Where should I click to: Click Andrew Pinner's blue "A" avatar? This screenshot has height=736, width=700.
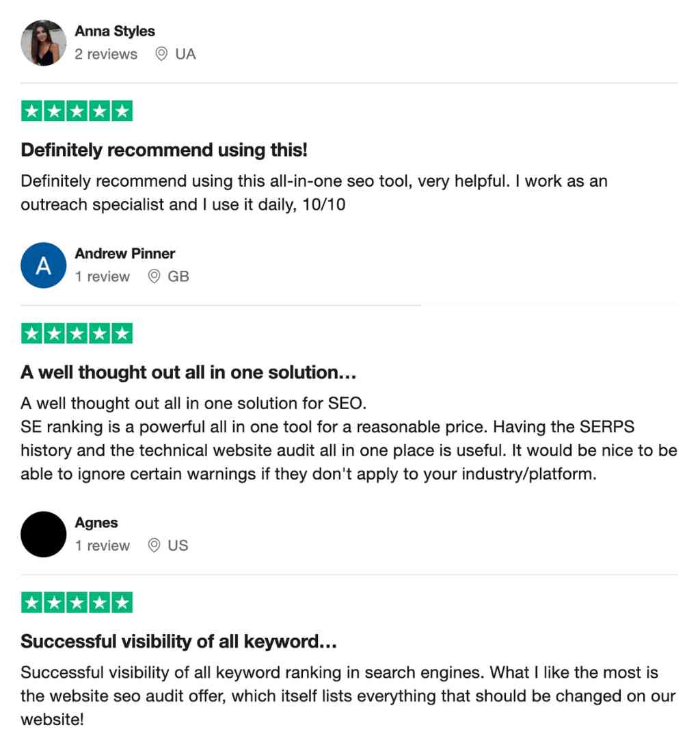pos(44,265)
